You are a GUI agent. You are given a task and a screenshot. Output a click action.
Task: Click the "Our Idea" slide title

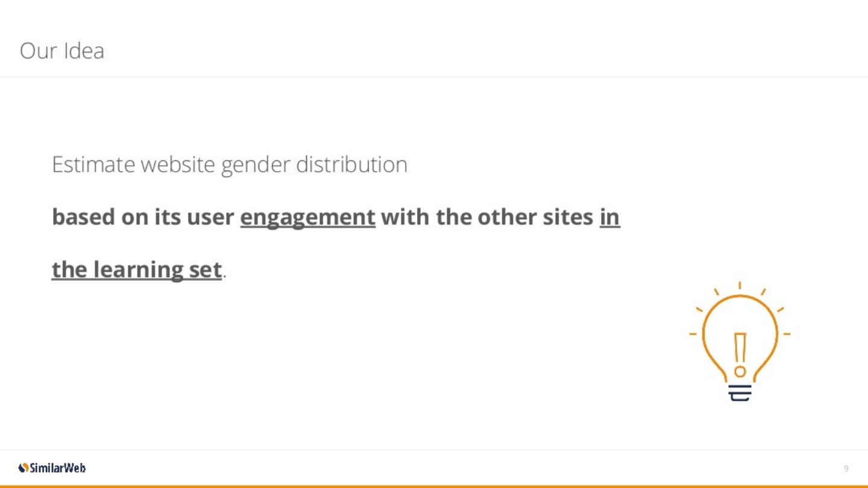[62, 51]
